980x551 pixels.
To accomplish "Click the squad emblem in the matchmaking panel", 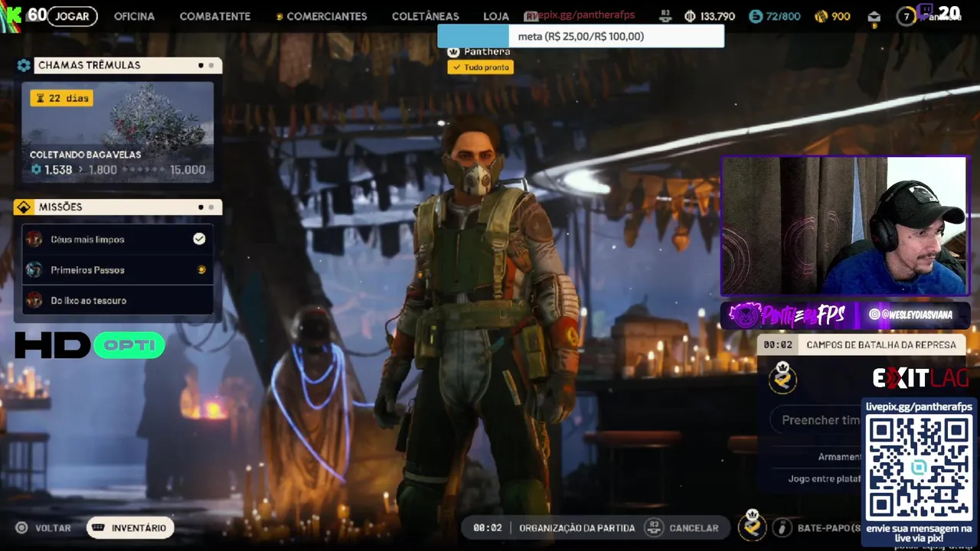I will click(x=782, y=377).
